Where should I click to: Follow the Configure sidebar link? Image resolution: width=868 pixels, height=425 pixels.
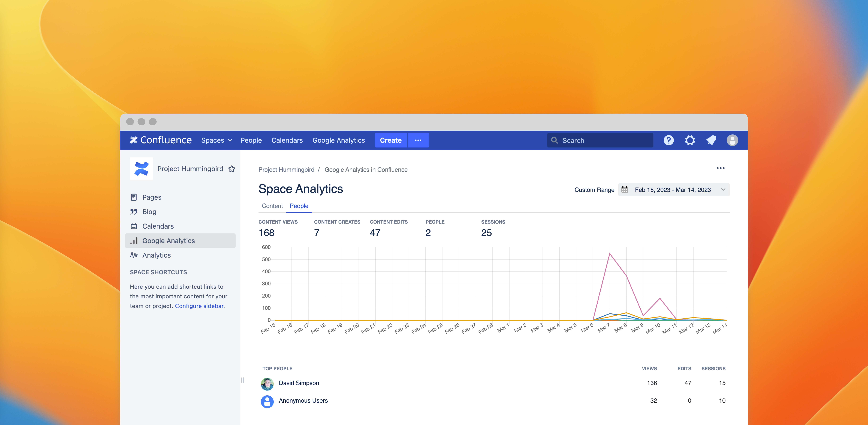(x=199, y=306)
